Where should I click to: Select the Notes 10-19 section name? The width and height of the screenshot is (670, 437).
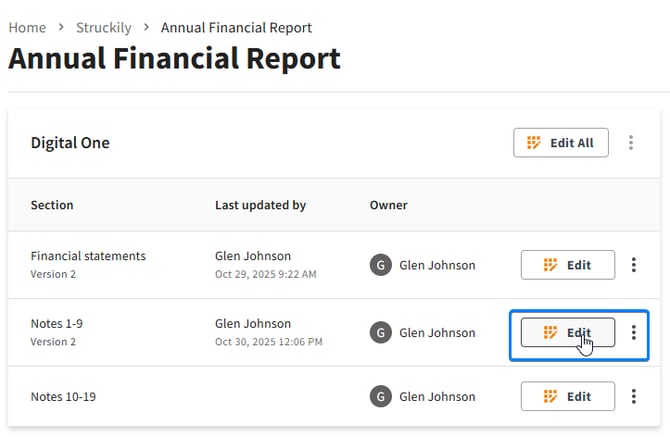click(x=65, y=396)
